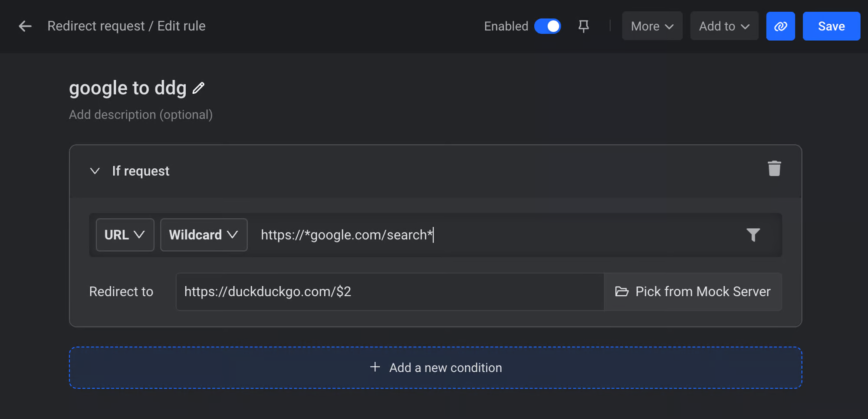Change the Wildcard match operator
Screen dimensions: 868x419
click(204, 235)
